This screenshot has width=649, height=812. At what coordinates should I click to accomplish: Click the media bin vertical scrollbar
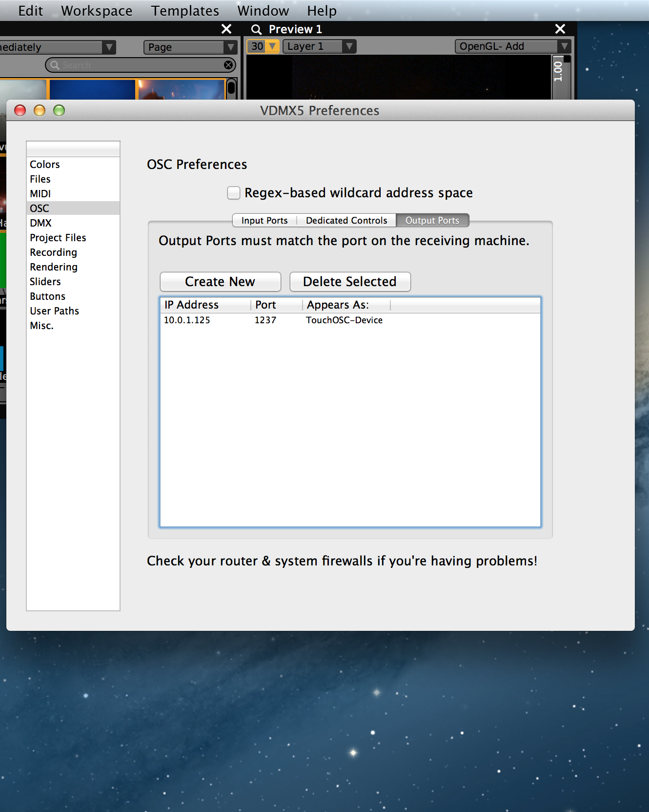pyautogui.click(x=232, y=89)
